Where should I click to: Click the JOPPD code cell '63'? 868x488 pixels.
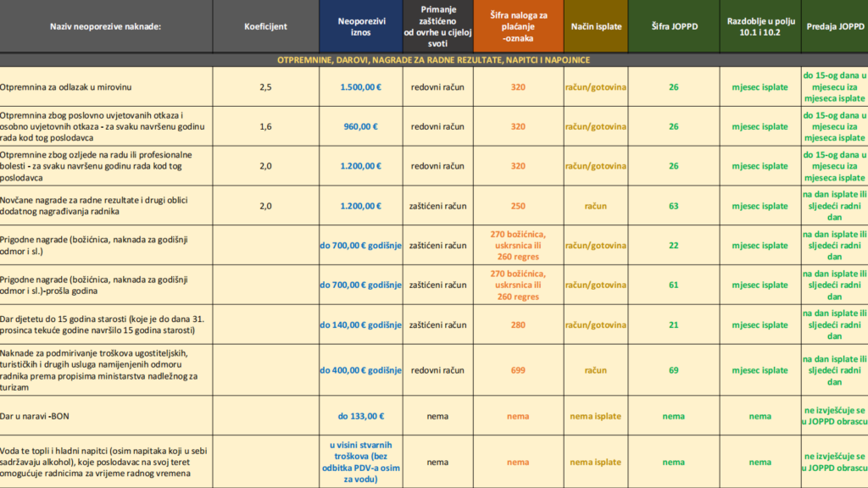click(x=673, y=206)
